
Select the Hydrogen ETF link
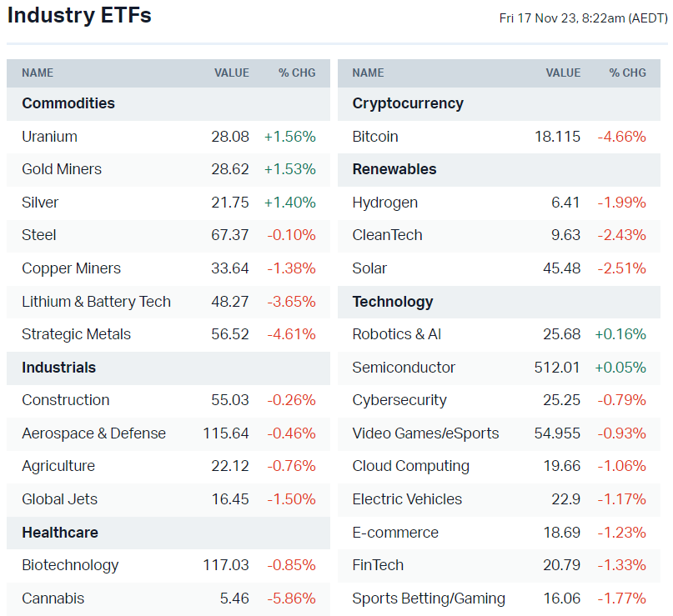pyautogui.click(x=385, y=203)
